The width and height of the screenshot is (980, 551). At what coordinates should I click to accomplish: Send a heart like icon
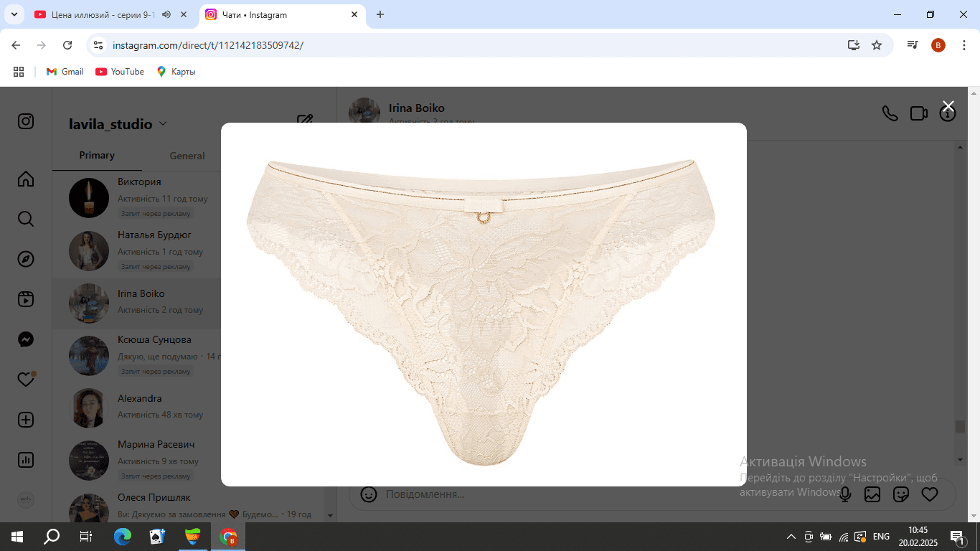coord(930,494)
